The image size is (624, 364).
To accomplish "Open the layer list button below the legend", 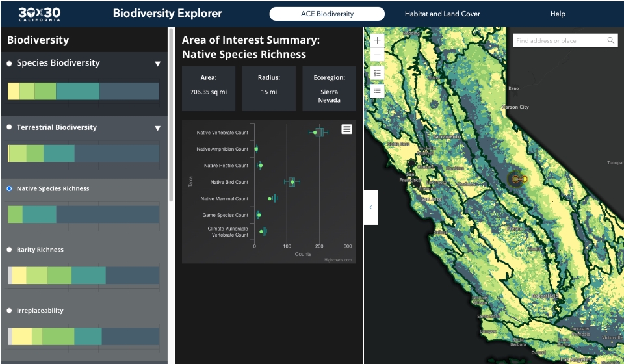I will click(x=378, y=91).
